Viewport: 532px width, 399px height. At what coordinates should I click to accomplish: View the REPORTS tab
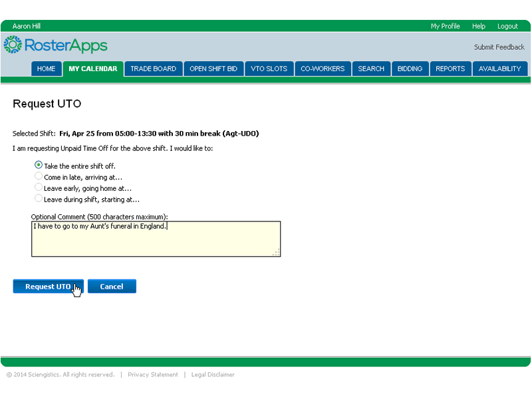pyautogui.click(x=450, y=68)
